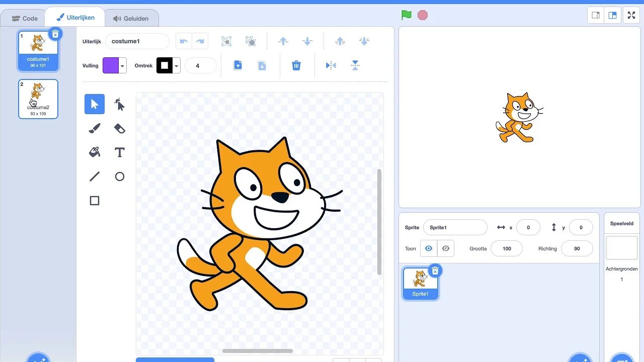Screen dimensions: 644x362
Task: Open the Uiterlijken tab
Action: point(75,18)
